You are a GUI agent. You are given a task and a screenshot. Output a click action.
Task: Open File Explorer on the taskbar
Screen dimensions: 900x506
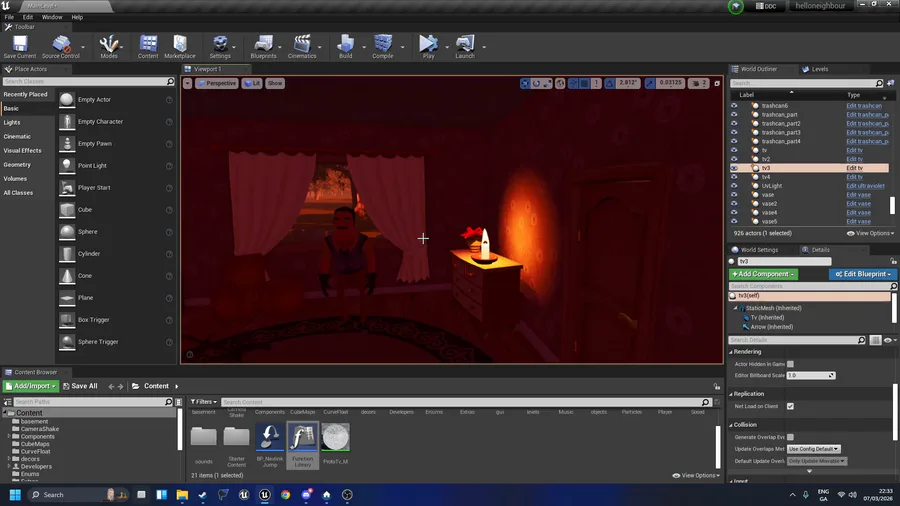182,495
